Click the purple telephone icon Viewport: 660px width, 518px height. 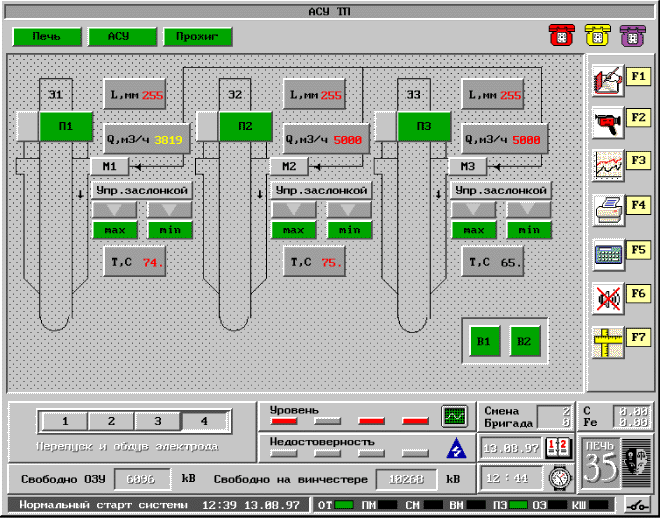coord(632,36)
